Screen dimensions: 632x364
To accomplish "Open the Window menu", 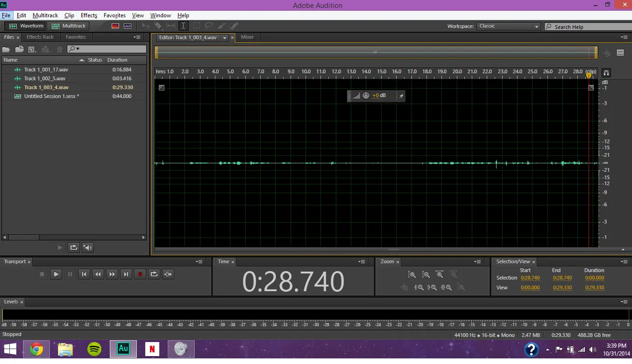I will [x=160, y=15].
